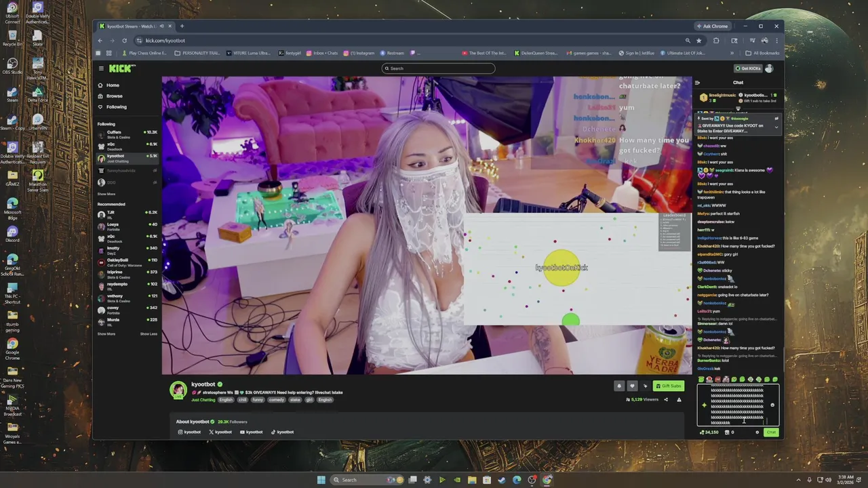Open Play Chess Online bookmark
The width and height of the screenshot is (868, 488).
143,53
